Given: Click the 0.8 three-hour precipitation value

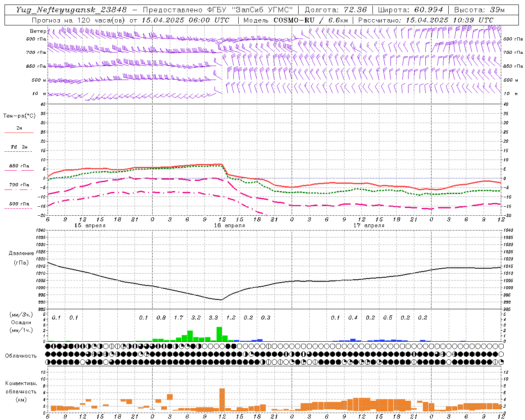Looking at the screenshot, I should pos(161,318).
